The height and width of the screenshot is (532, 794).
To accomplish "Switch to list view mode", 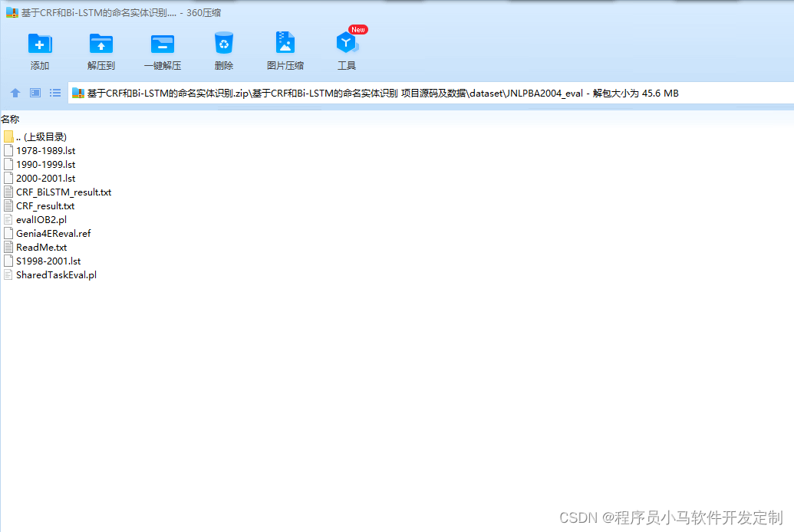I will click(54, 93).
